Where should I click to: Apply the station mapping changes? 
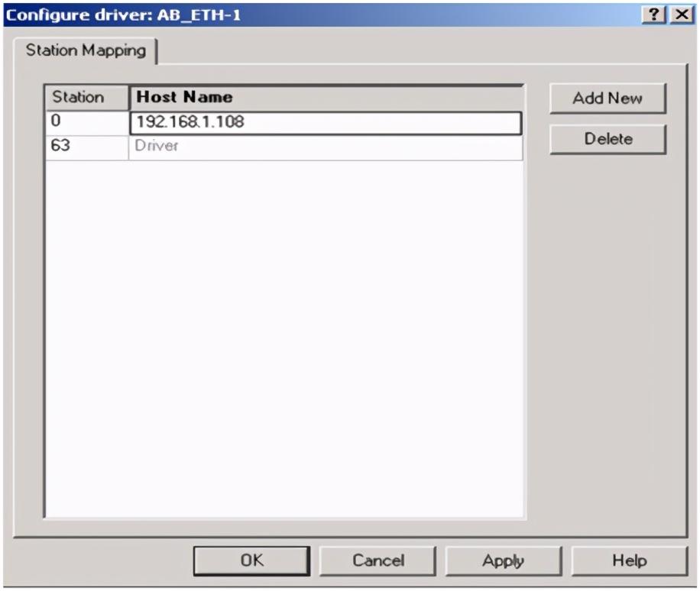point(503,560)
